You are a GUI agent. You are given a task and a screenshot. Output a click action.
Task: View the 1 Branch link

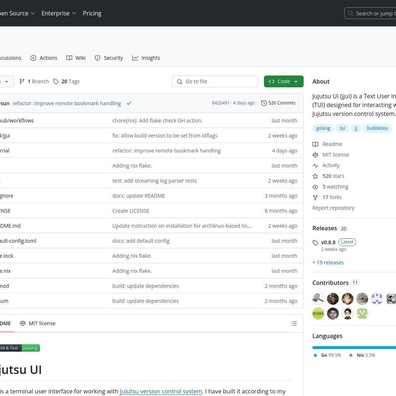pos(34,81)
